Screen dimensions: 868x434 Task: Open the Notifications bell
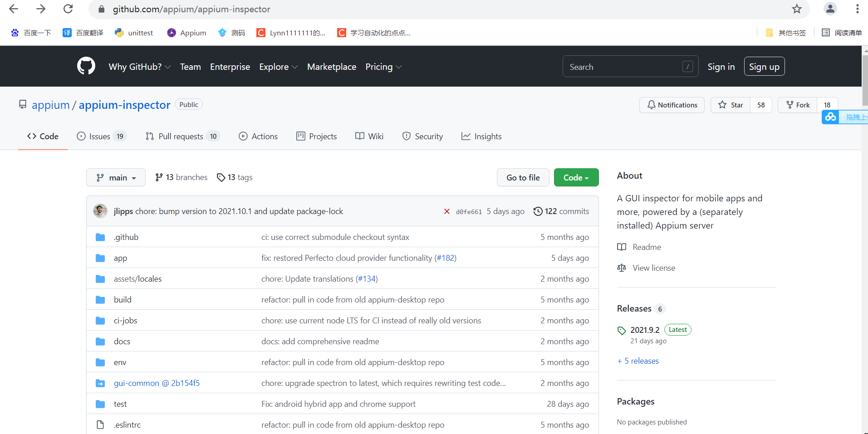tap(651, 105)
